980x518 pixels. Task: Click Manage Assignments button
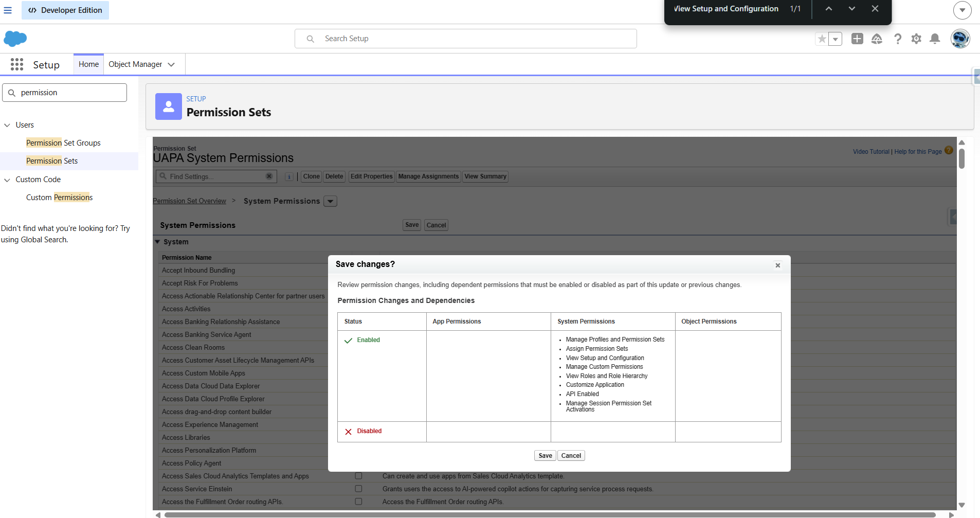[428, 176]
